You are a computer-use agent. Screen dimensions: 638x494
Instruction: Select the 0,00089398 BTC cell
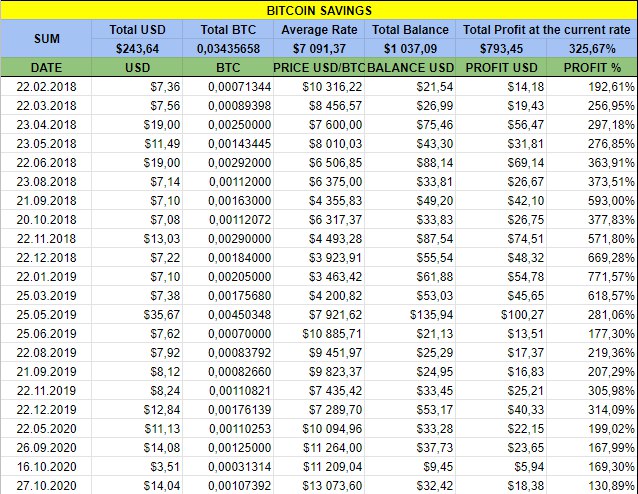coord(228,105)
